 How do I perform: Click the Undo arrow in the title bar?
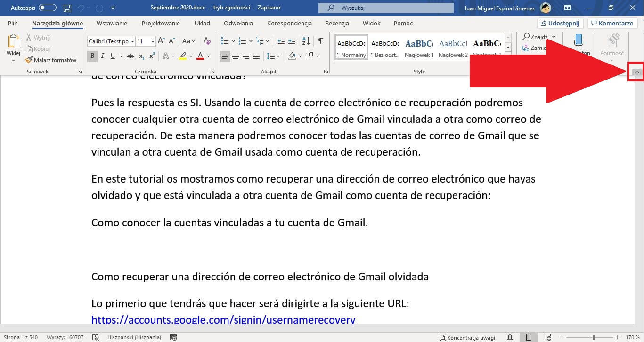coord(81,8)
